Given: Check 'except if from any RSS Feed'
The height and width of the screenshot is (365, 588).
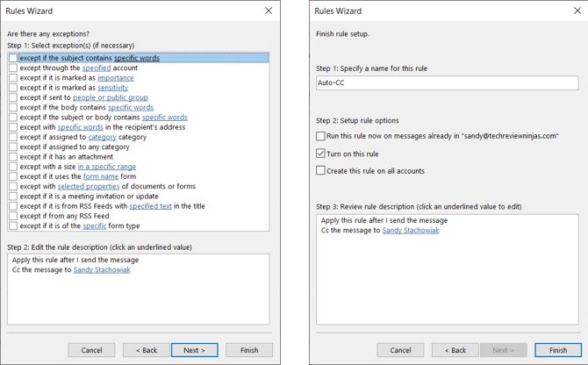Looking at the screenshot, I should click(12, 214).
